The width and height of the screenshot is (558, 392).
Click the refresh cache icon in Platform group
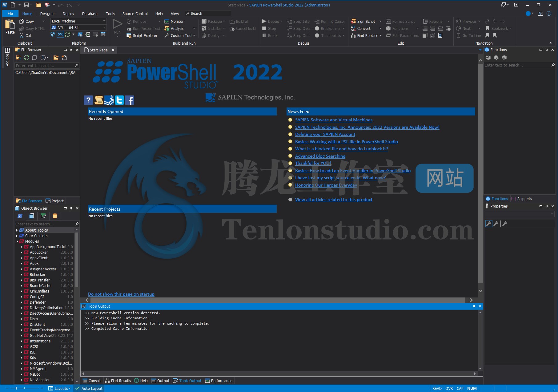pyautogui.click(x=68, y=34)
